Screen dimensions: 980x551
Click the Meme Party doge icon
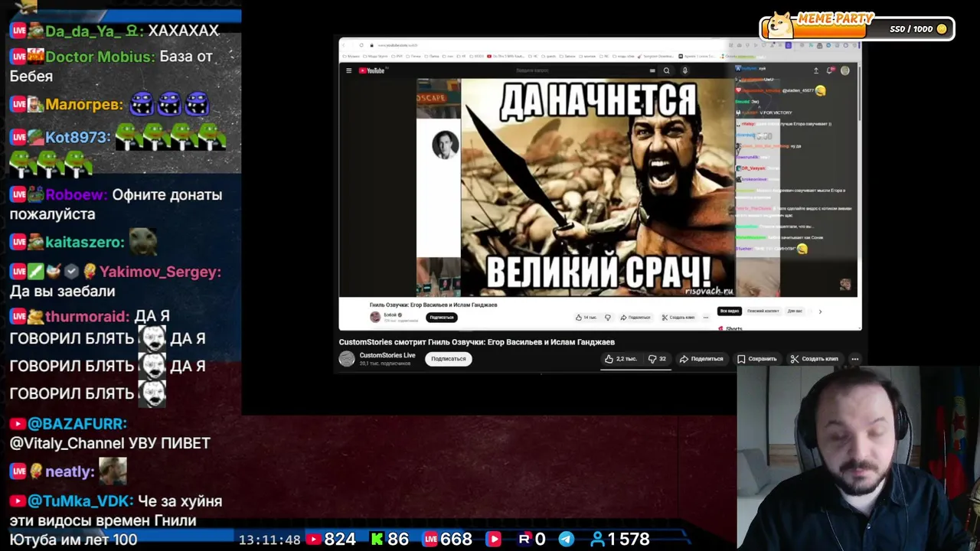[x=780, y=24]
